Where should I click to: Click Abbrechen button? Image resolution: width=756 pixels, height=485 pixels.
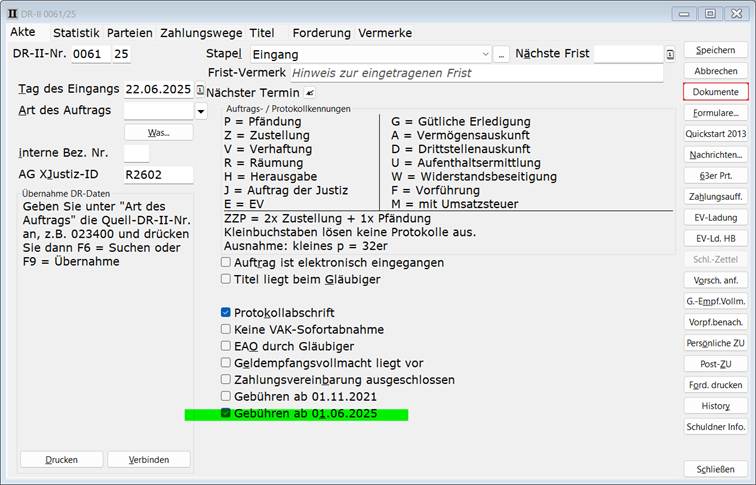[716, 71]
